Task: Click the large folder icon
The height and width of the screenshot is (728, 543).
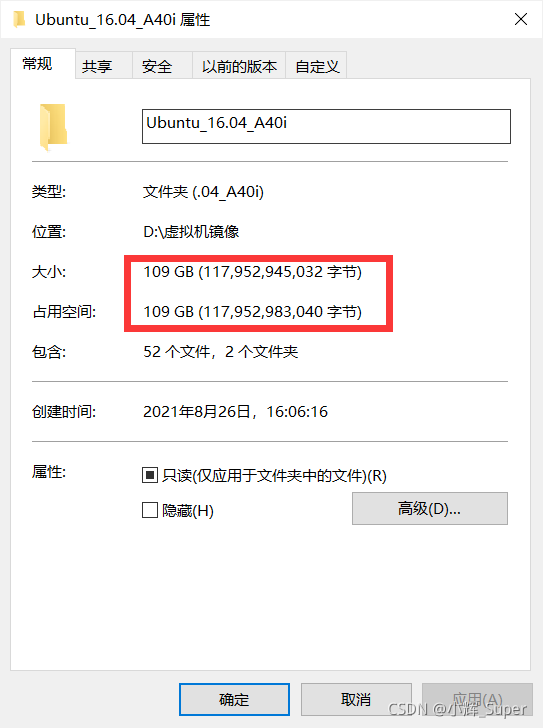Action: [x=53, y=126]
